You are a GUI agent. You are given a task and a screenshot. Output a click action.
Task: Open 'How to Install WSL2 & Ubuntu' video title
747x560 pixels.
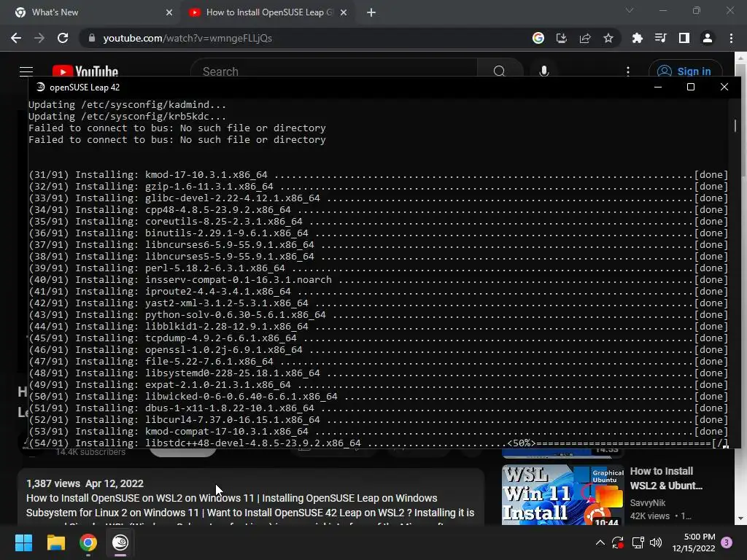click(666, 478)
